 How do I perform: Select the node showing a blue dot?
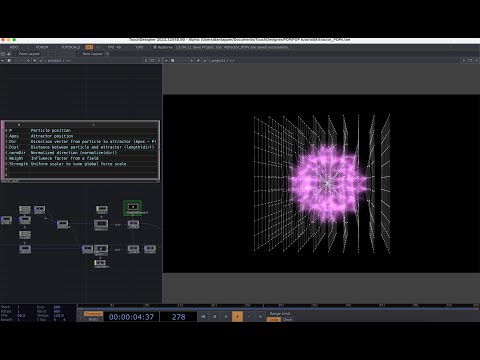tap(101, 249)
